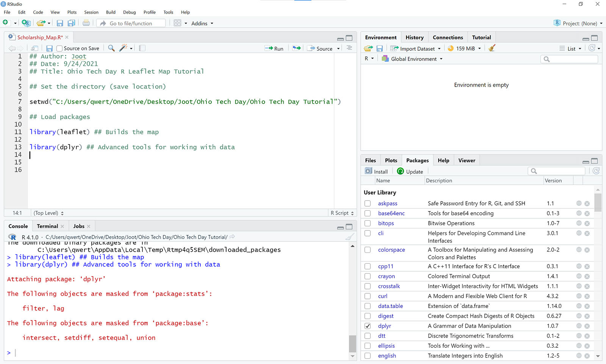The image size is (606, 364).
Task: Click the Update packages button
Action: [410, 171]
